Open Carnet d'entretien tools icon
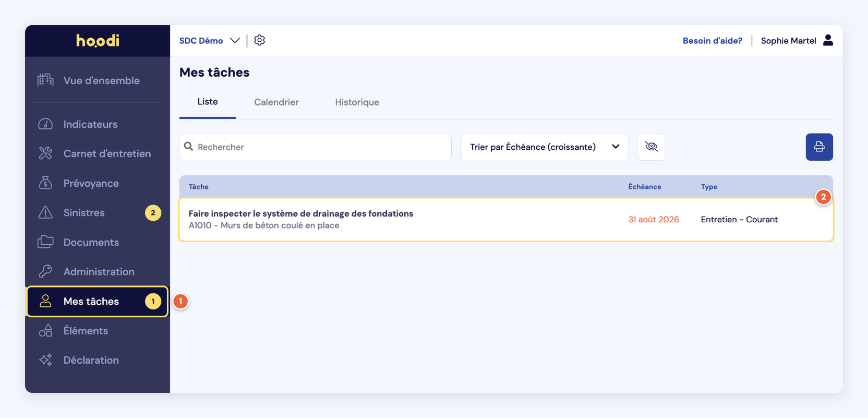 45,153
